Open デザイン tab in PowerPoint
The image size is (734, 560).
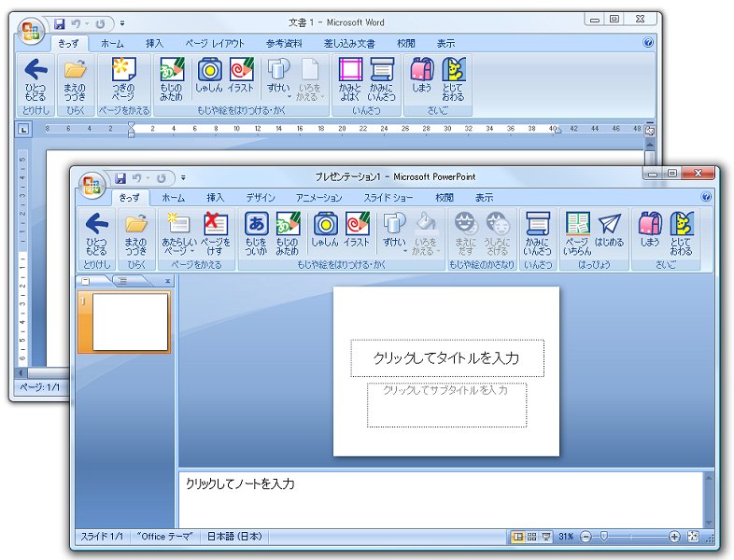point(261,198)
